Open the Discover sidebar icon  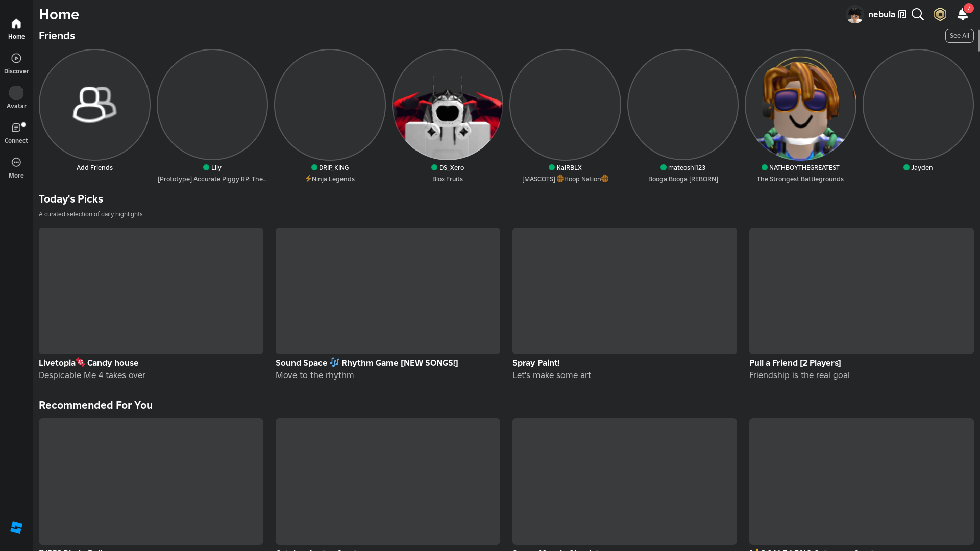pos(16,59)
